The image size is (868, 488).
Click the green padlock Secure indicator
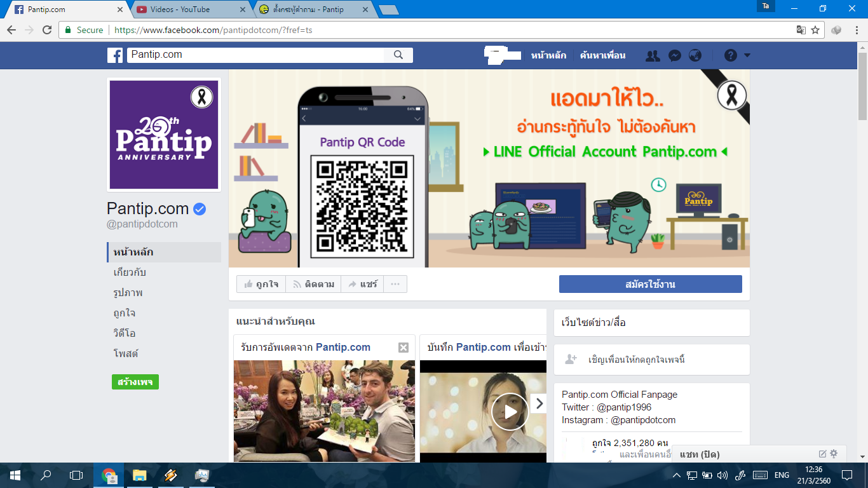click(84, 30)
